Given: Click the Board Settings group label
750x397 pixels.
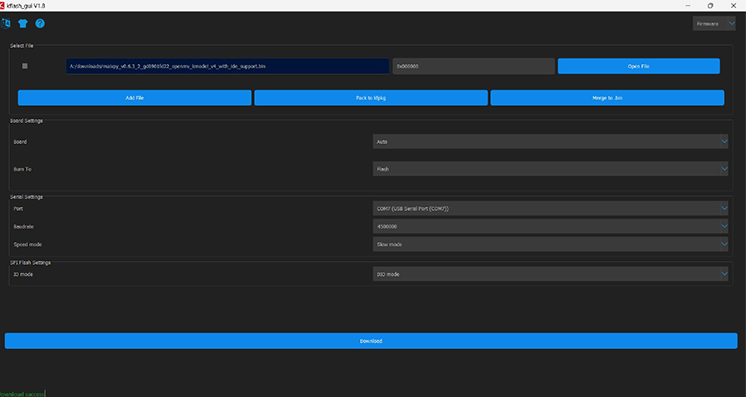Looking at the screenshot, I should pyautogui.click(x=27, y=121).
